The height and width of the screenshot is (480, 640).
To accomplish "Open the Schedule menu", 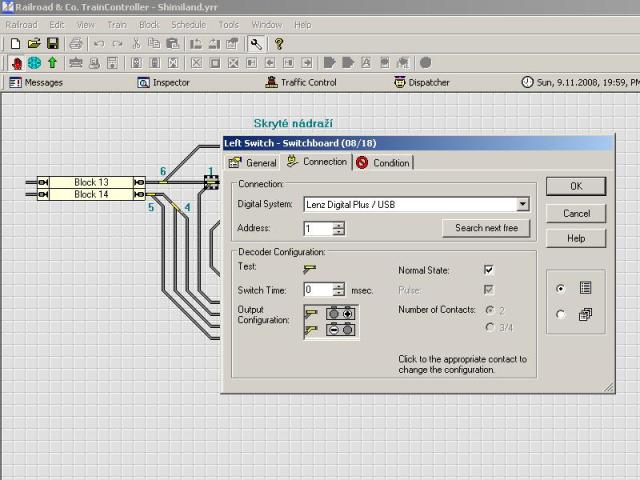I will point(189,25).
